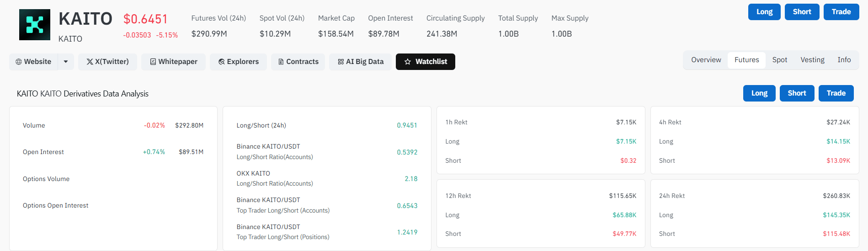868x251 pixels.
Task: Click the Long/Short (24h) ratio 0.9451
Action: click(x=407, y=125)
